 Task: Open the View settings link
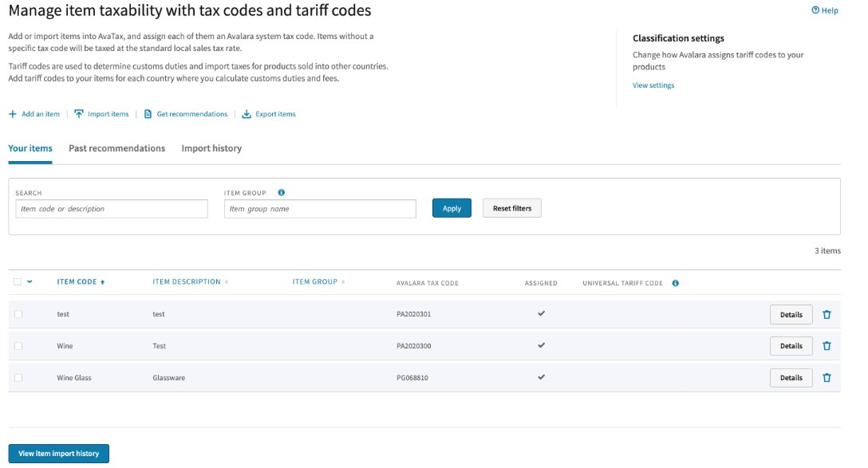coord(653,85)
